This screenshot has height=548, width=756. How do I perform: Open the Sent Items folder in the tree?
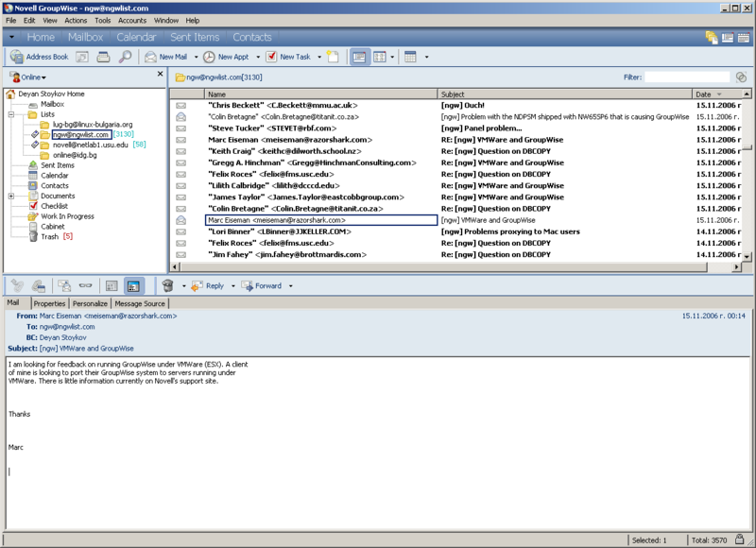pos(58,165)
